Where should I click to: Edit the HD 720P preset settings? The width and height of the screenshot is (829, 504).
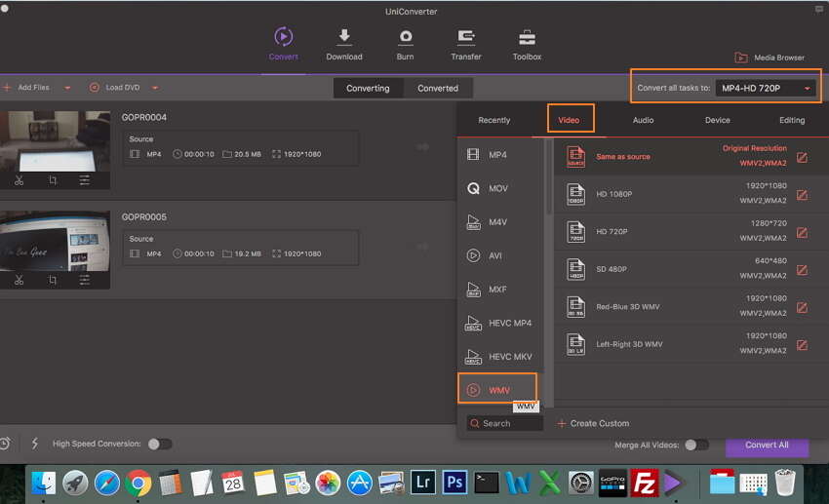[x=802, y=232]
